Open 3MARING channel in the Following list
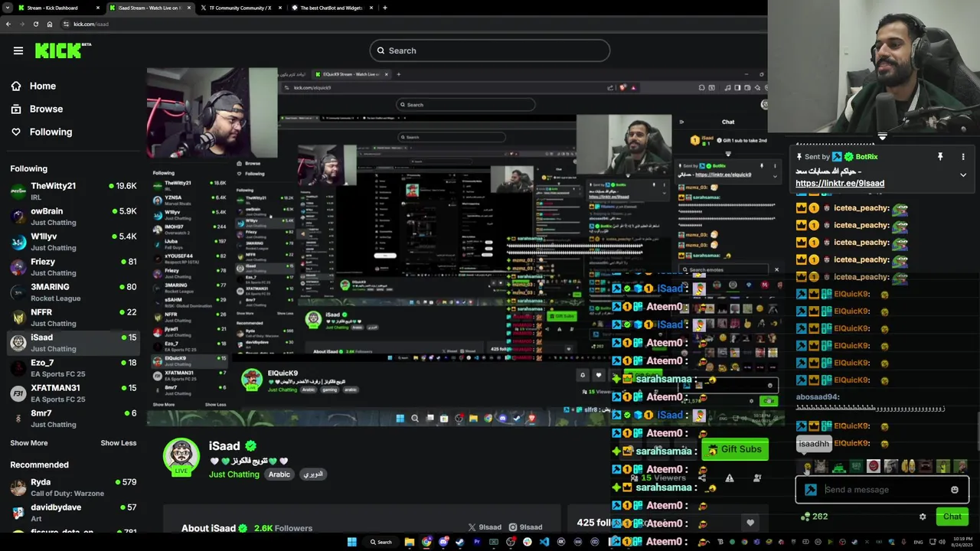This screenshot has height=551, width=980. 73,292
